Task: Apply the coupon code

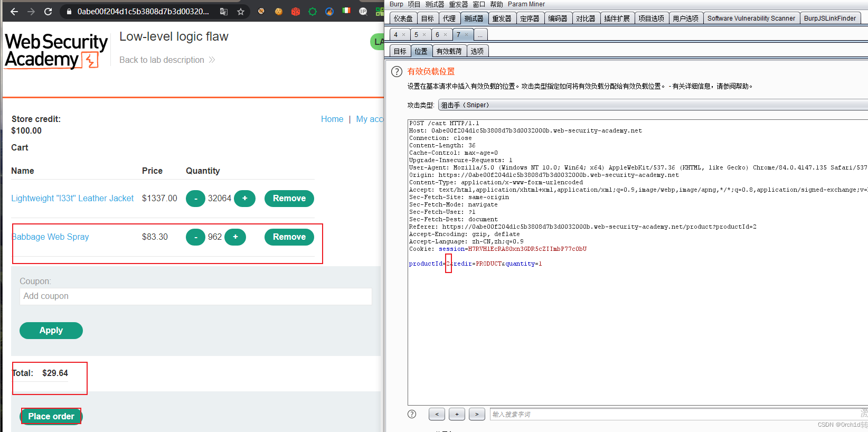Action: 51,331
